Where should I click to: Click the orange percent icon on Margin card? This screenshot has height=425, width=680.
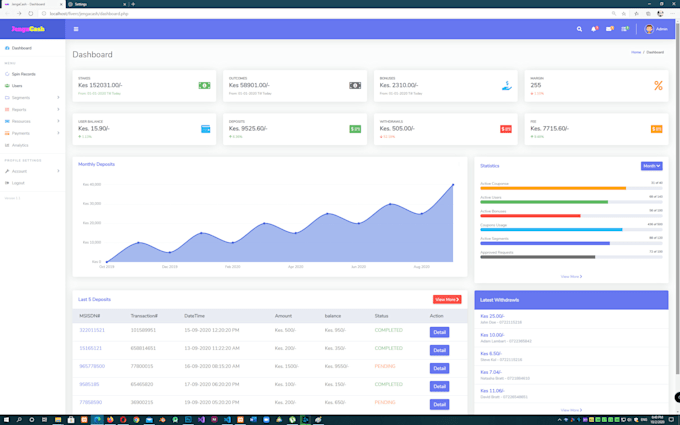click(x=658, y=85)
